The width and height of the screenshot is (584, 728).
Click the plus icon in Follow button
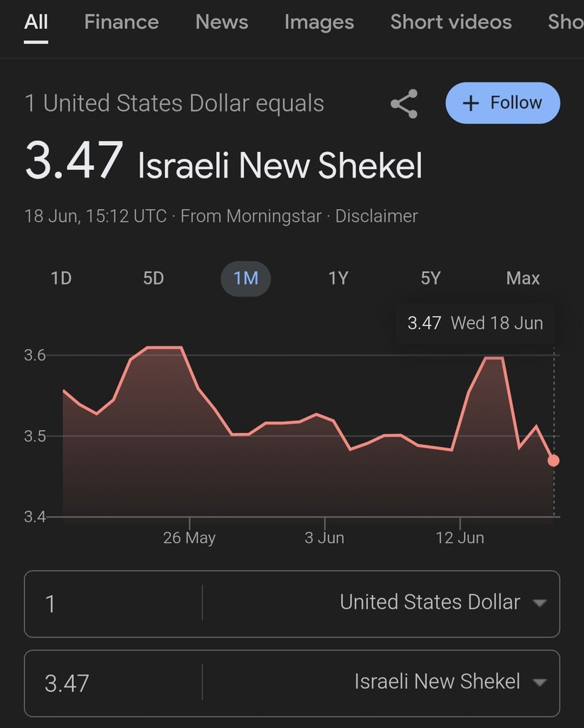471,103
